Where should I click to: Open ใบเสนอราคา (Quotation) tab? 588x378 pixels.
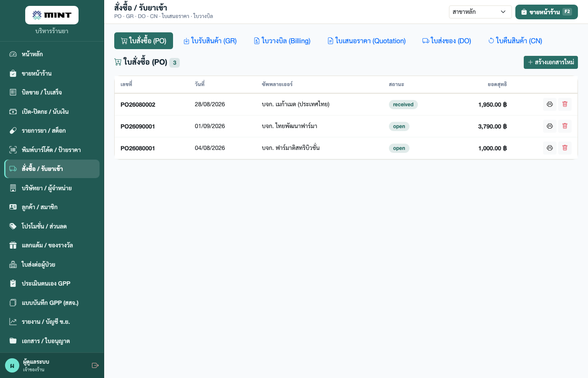(x=367, y=41)
